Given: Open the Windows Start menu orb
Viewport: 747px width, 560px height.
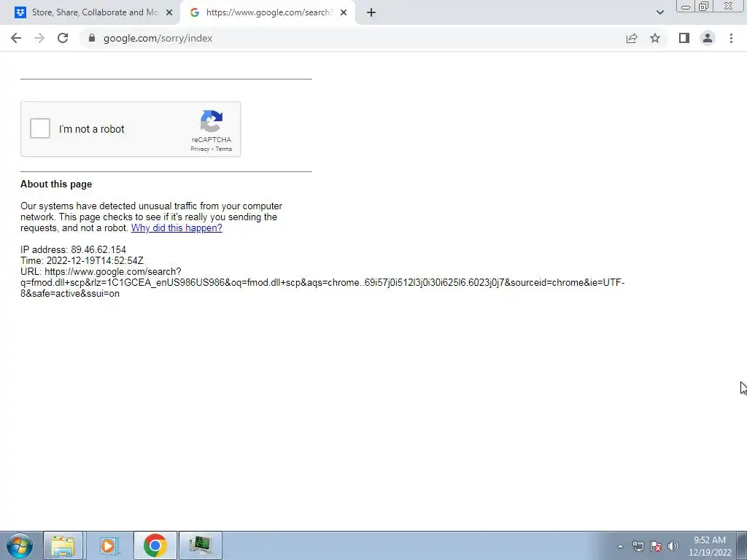Looking at the screenshot, I should [x=19, y=545].
